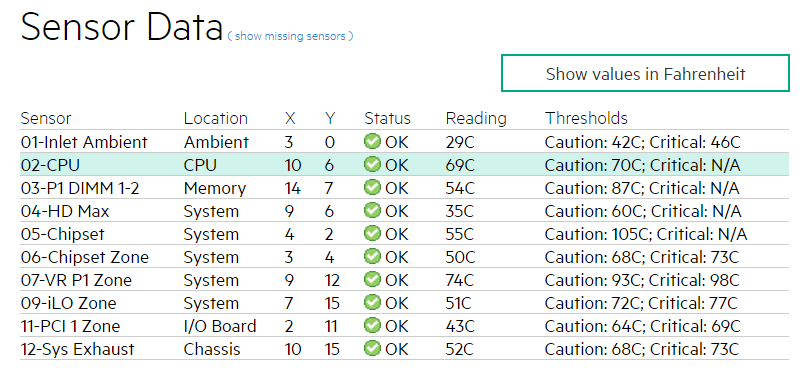Click the I/O Board location cell
The height and width of the screenshot is (386, 804).
tap(220, 326)
